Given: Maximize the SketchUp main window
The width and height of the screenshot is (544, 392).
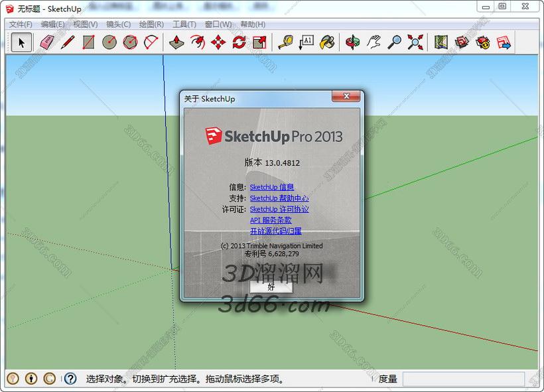Looking at the screenshot, I should [x=502, y=6].
